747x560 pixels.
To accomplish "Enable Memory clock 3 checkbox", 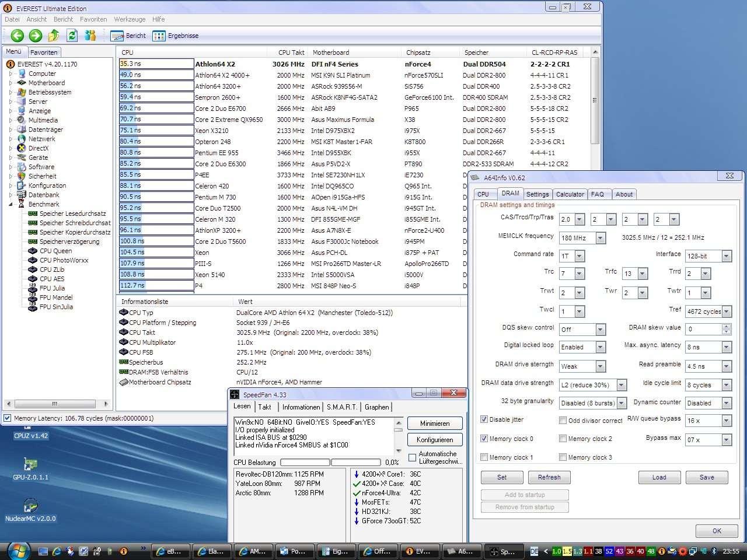I will coord(563,457).
